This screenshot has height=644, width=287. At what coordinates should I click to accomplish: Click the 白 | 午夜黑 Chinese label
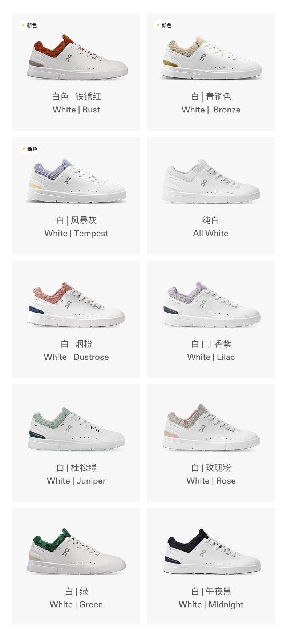click(211, 591)
